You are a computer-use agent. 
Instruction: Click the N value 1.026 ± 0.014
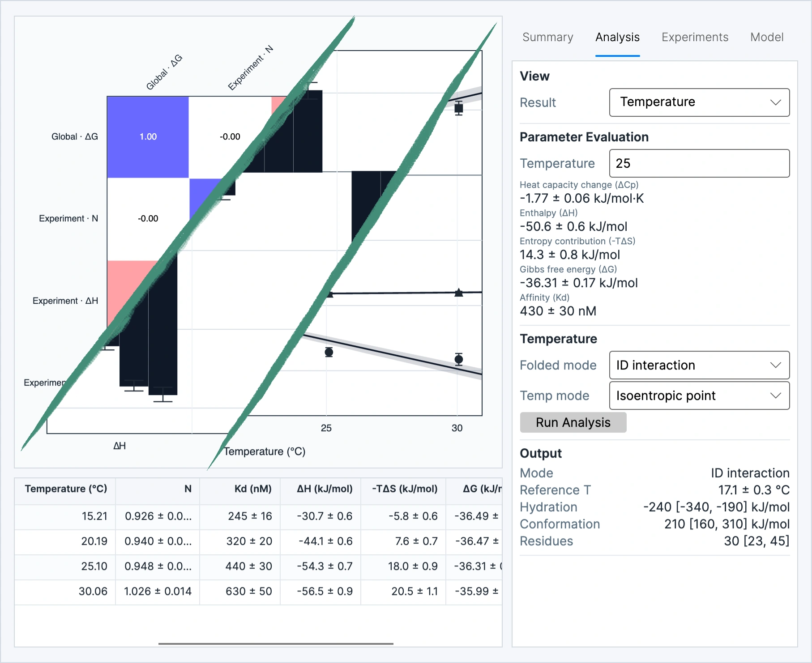pos(158,591)
